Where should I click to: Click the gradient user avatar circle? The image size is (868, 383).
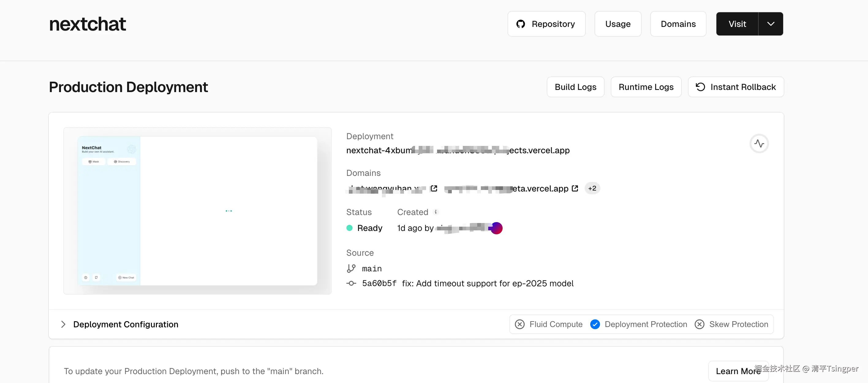[x=496, y=228]
